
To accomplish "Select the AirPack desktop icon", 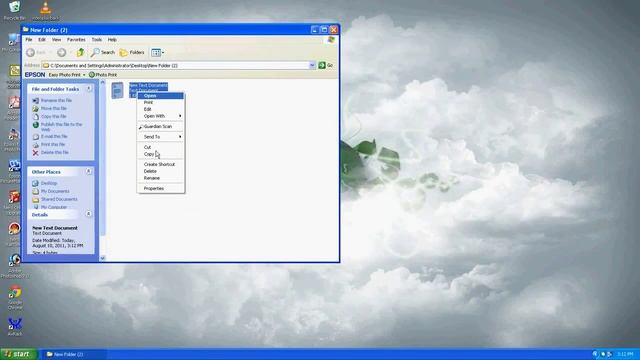I will 15,327.
